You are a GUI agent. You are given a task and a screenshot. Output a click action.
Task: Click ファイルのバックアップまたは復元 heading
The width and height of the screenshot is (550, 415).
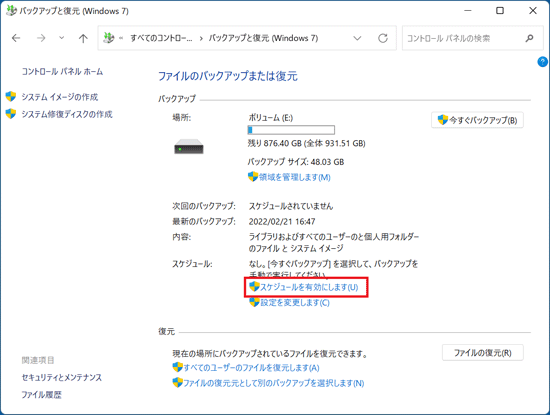click(228, 76)
